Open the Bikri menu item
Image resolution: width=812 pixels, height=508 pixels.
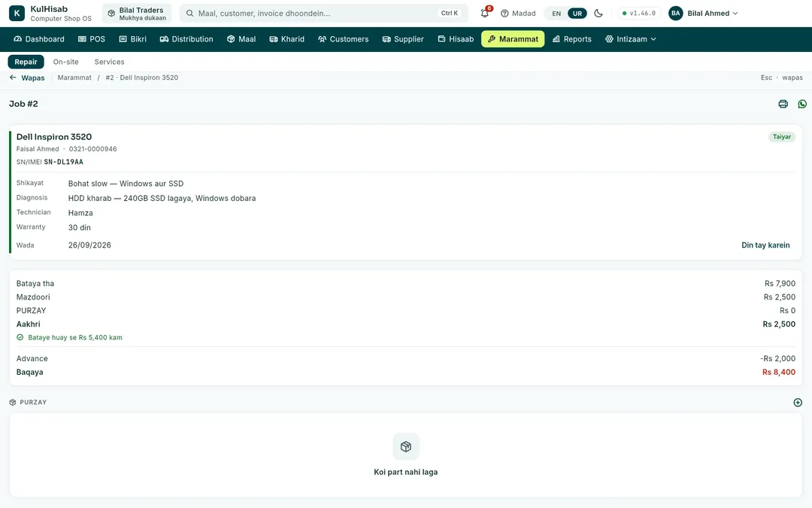132,39
